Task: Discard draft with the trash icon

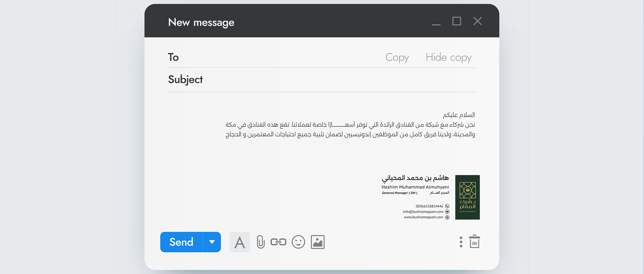Action: 475,241
